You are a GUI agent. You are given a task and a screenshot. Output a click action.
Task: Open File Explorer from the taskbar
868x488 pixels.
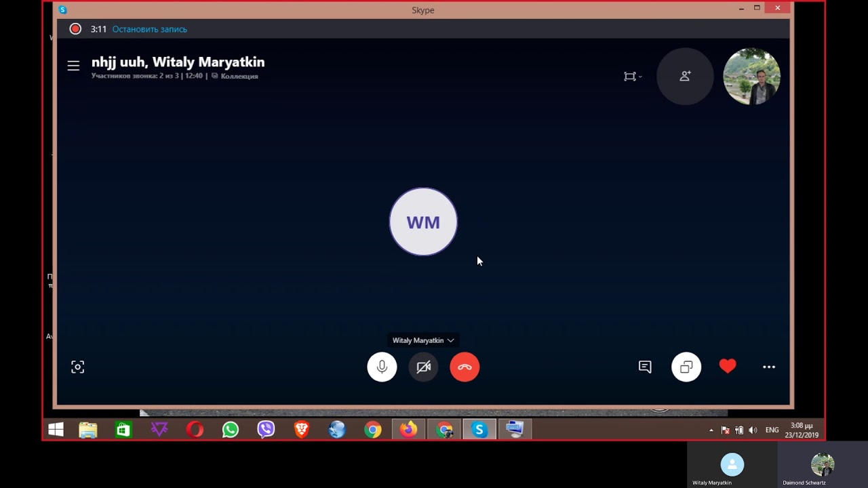click(88, 430)
